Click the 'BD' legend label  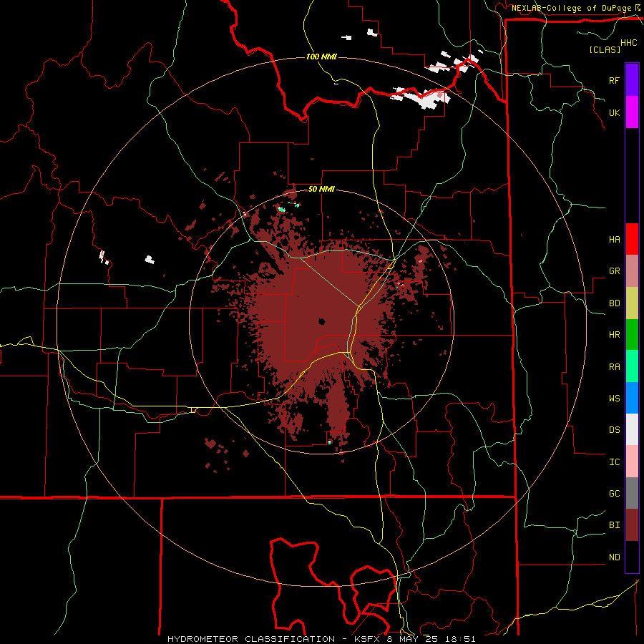coord(614,303)
